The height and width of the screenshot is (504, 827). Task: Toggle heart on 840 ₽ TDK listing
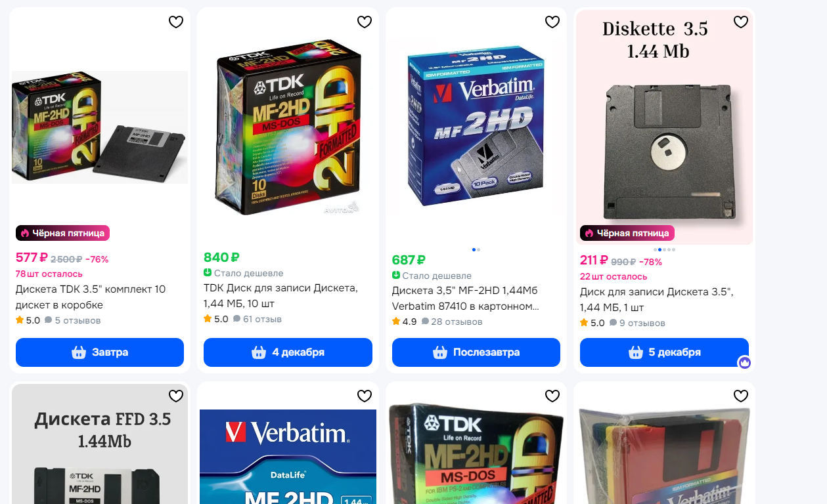(x=365, y=22)
